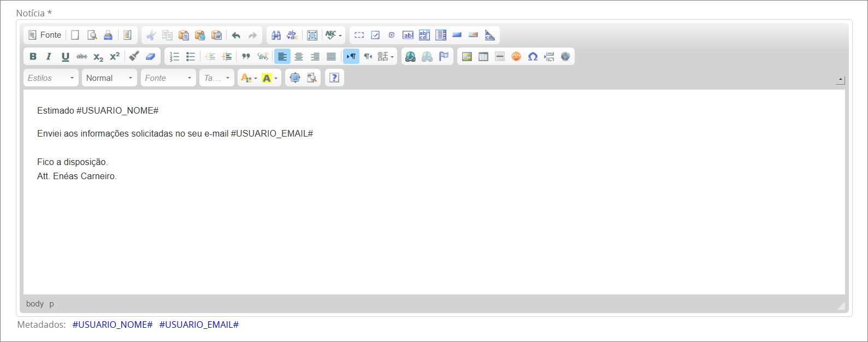Viewport: 868px width, 342px height.
Task: Toggle Strikethrough formatting
Action: coord(82,56)
